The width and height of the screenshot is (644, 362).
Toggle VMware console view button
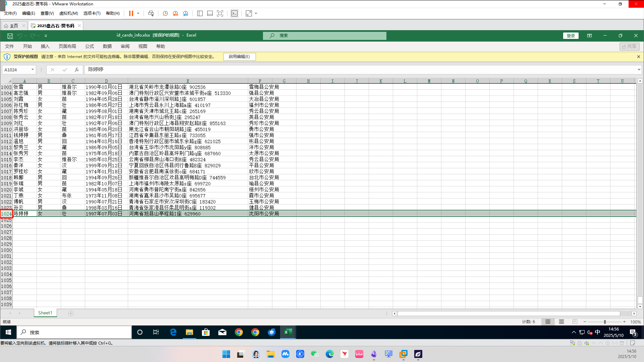pos(234,13)
